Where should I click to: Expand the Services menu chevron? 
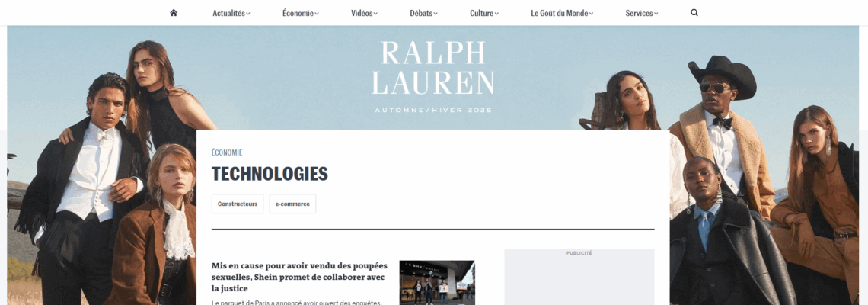coord(656,14)
